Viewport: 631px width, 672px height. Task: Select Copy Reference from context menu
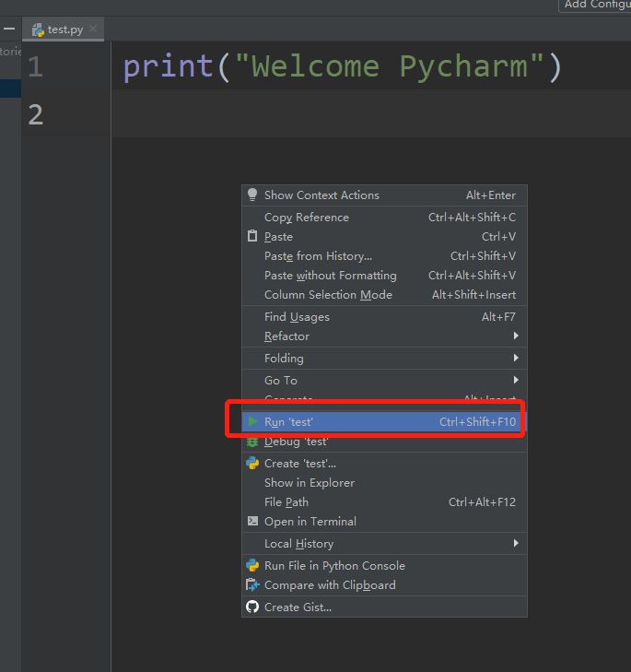pyautogui.click(x=307, y=218)
